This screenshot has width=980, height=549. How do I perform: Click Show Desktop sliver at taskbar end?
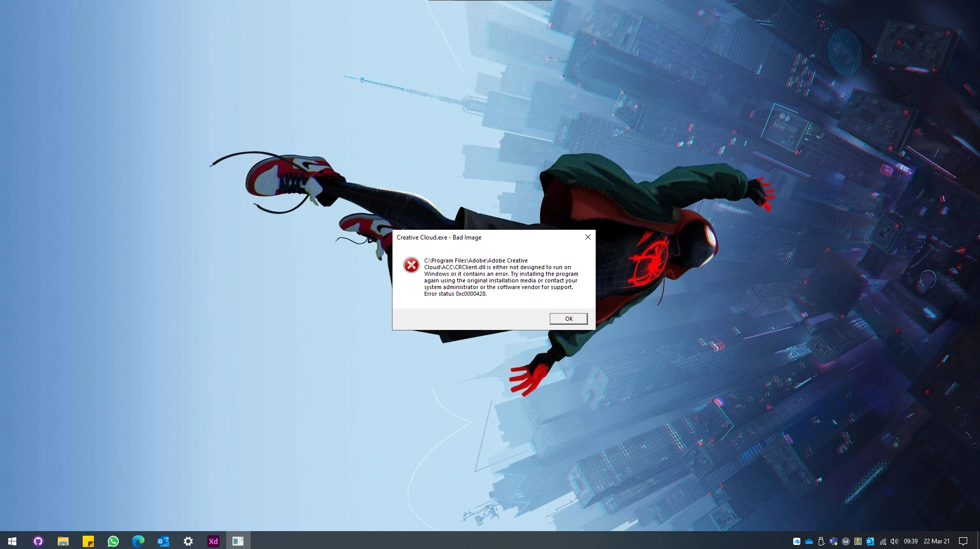point(978,540)
